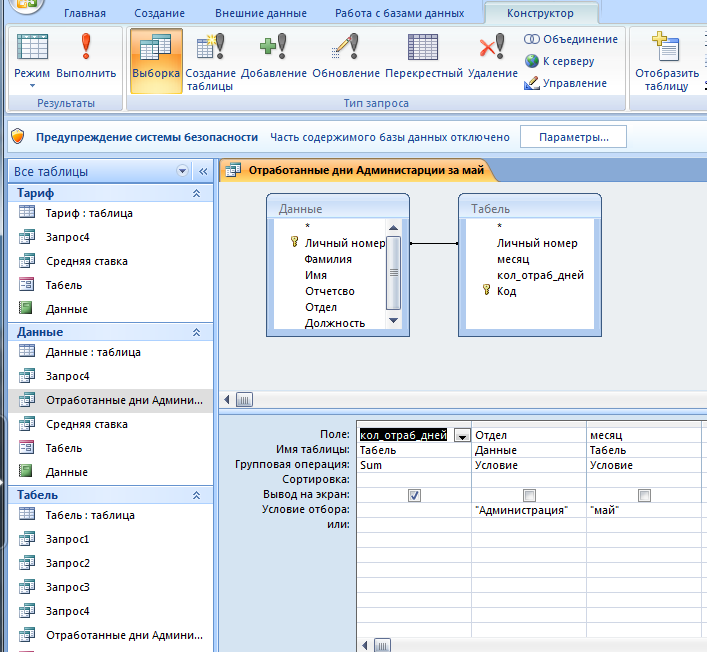Click Sum group operation cell
This screenshot has width=707, height=652.
[414, 465]
